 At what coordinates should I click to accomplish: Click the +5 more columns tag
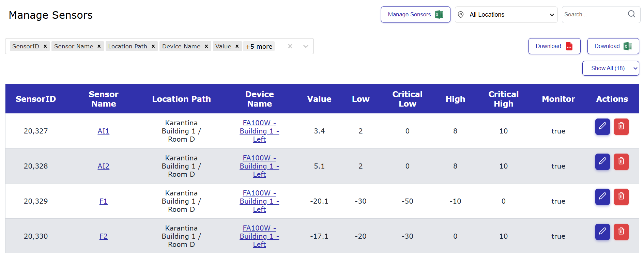259,46
